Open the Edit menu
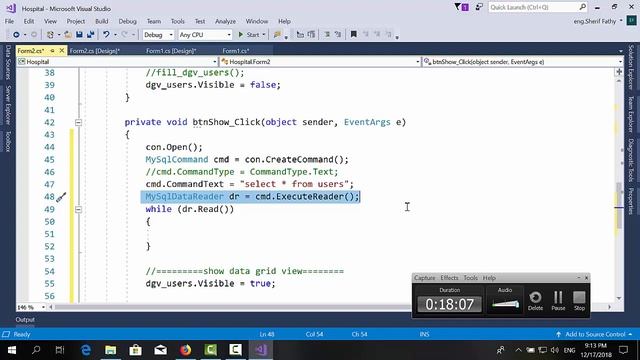640x360 pixels. pos(29,21)
